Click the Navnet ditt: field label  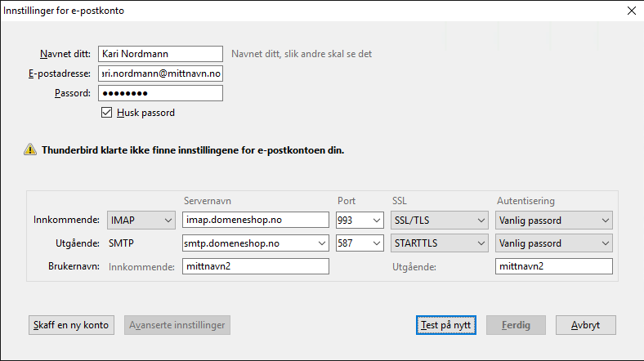[65, 54]
